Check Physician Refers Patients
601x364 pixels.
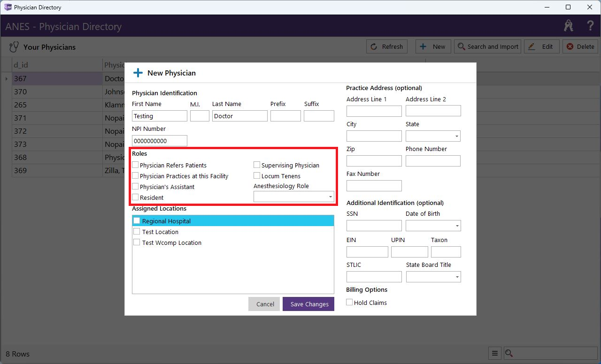coord(136,165)
